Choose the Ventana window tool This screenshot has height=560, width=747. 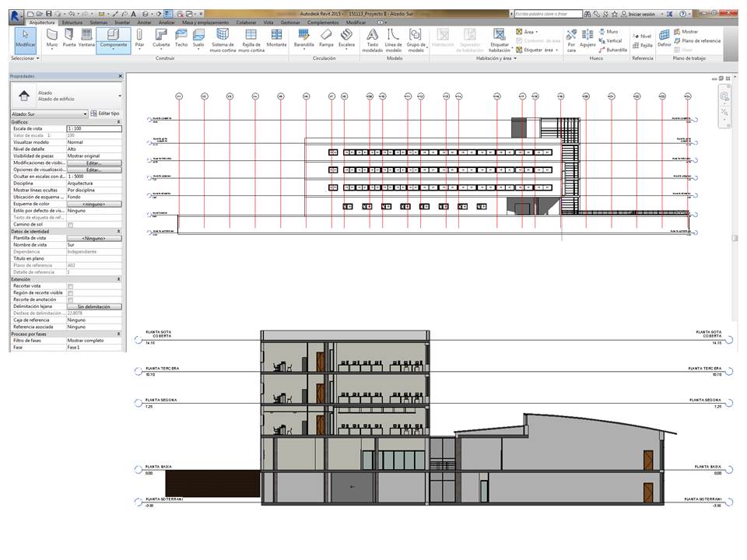tap(86, 37)
